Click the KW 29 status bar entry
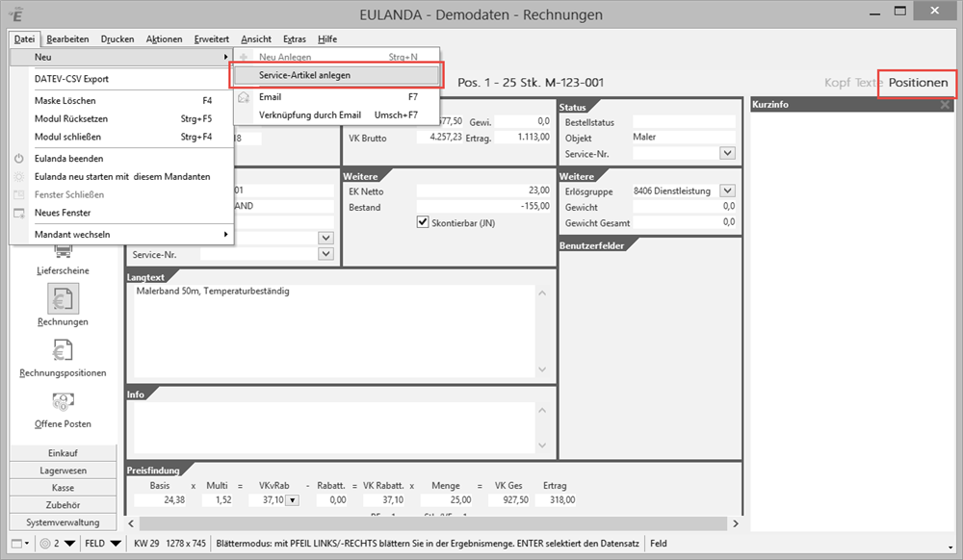Screen dimensions: 963x560 tap(146, 544)
